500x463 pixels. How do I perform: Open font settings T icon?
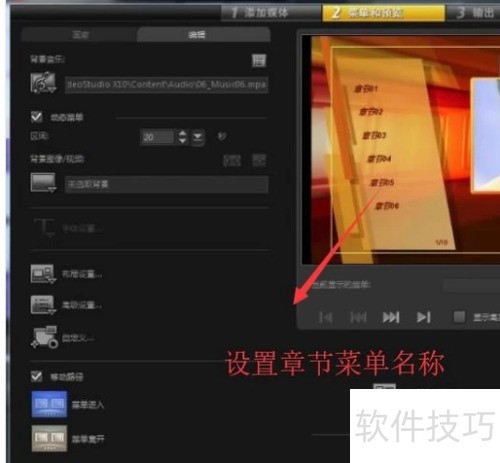pos(44,228)
